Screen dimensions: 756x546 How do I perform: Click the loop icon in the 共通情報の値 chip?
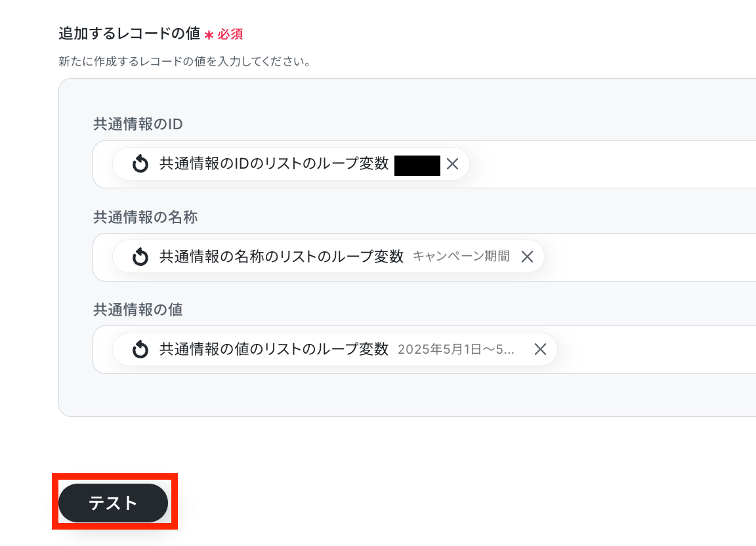[x=140, y=349]
